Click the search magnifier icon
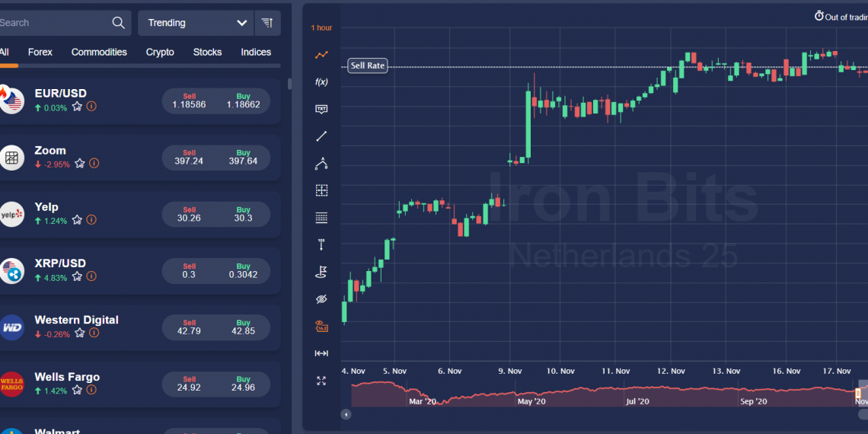 pyautogui.click(x=119, y=23)
